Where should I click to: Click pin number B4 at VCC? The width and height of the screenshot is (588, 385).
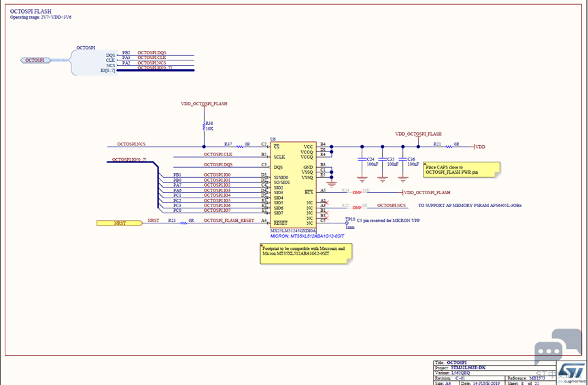pos(323,144)
